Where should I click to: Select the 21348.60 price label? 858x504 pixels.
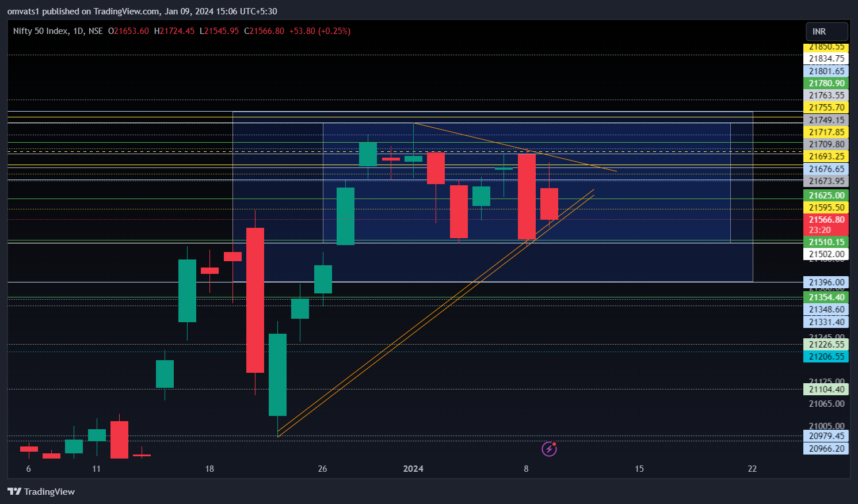[x=826, y=310]
